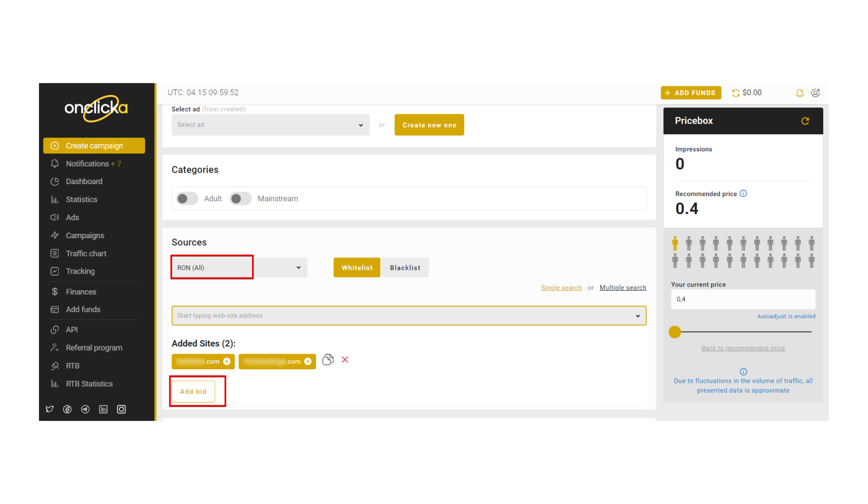
Task: Enable the Mainstream category switch
Action: click(241, 199)
